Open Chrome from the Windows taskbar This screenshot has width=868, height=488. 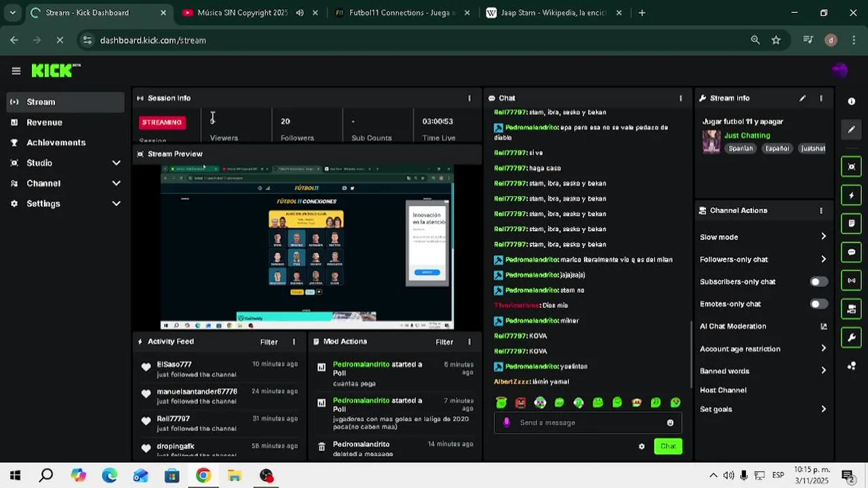point(203,476)
